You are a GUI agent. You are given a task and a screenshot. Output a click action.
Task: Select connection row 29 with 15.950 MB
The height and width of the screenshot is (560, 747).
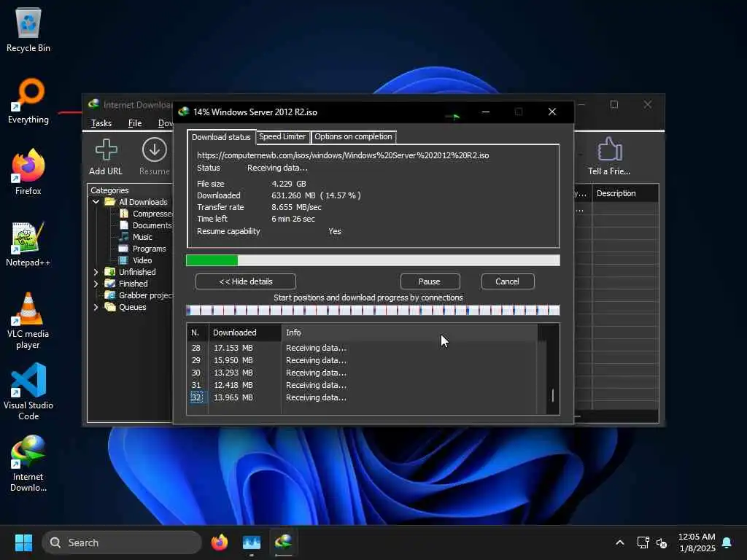coord(362,360)
